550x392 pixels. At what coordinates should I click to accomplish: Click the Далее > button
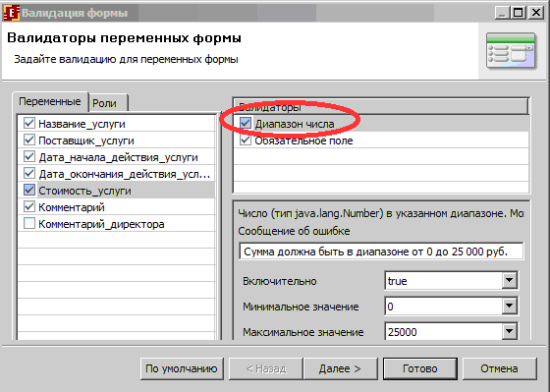click(340, 368)
